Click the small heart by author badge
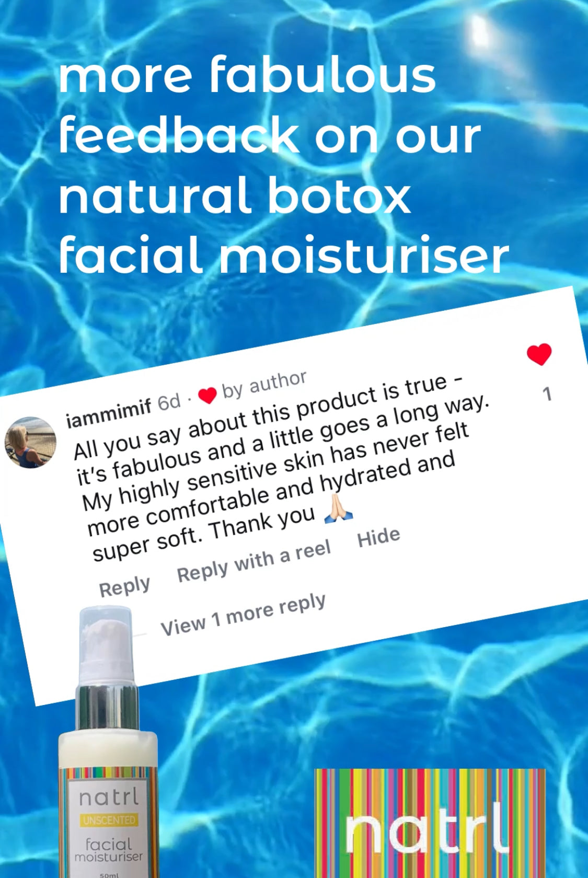 [x=207, y=396]
